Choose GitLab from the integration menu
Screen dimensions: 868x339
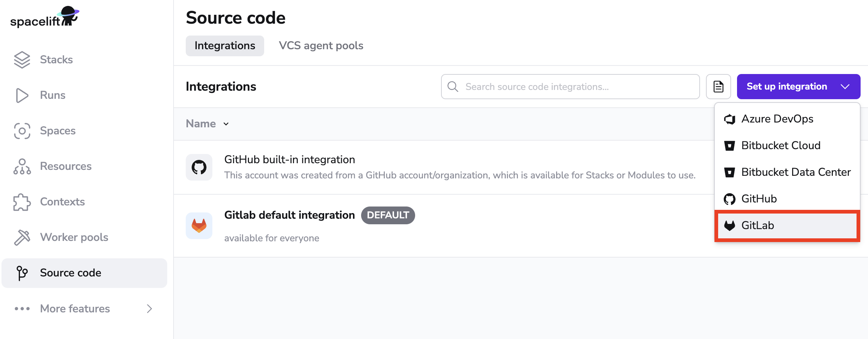coord(758,225)
